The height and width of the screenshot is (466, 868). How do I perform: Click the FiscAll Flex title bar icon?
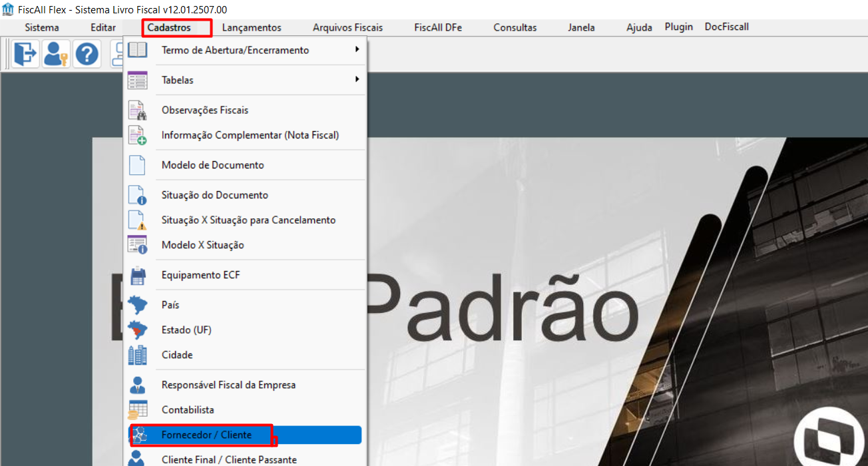tap(8, 9)
